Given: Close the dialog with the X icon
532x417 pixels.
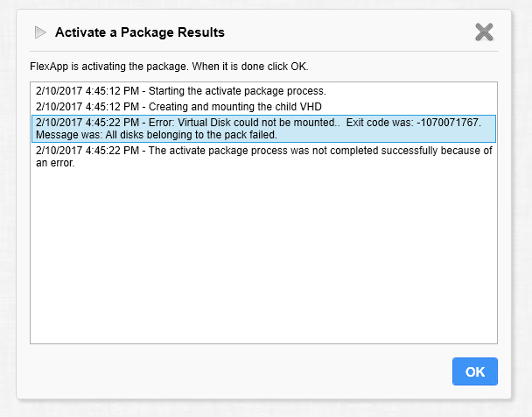Looking at the screenshot, I should (x=484, y=32).
